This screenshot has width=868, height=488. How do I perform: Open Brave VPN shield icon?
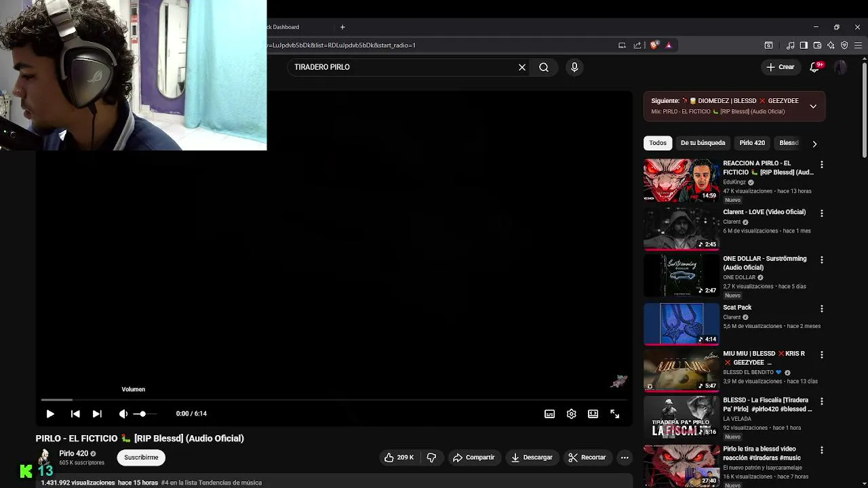point(844,45)
